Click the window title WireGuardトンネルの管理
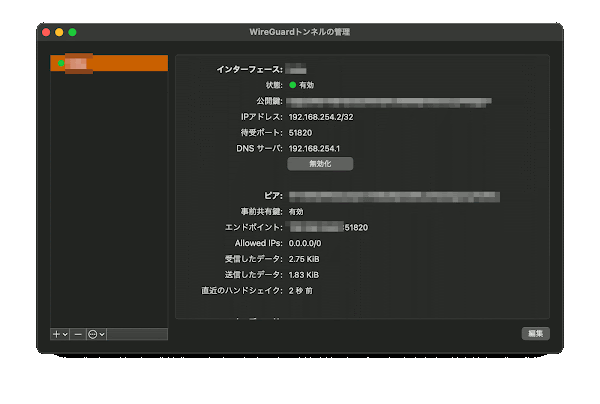600x404 pixels. click(x=300, y=32)
